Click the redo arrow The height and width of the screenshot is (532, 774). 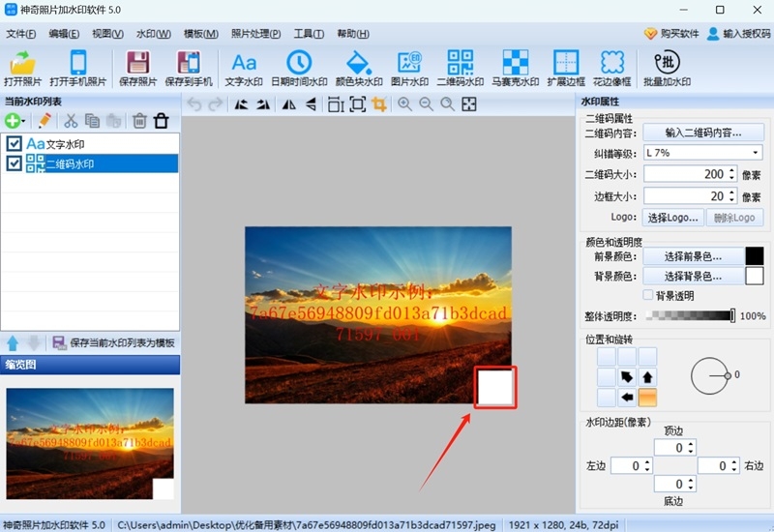pyautogui.click(x=215, y=104)
